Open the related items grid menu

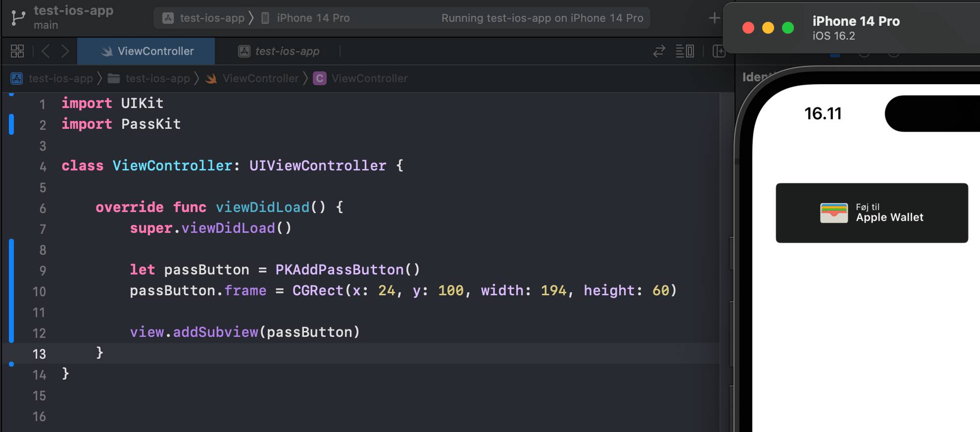[17, 51]
